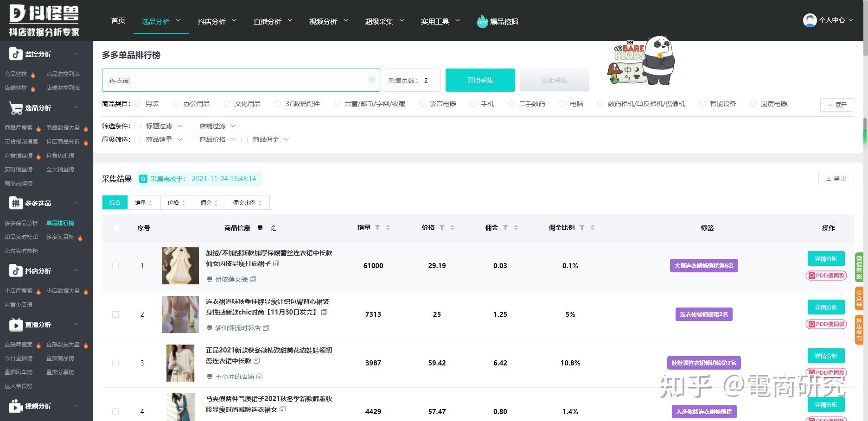Image resolution: width=868 pixels, height=421 pixels.
Task: Click the 导出 export button
Action: click(x=836, y=179)
